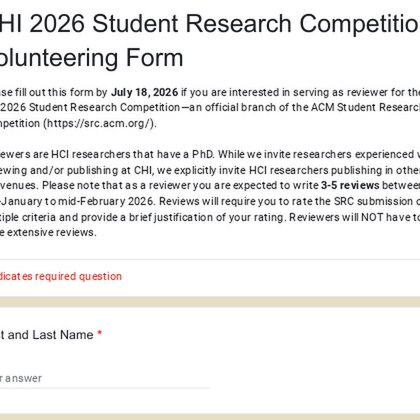
Task: Select the bold "3-5 reviews" text
Action: click(350, 185)
